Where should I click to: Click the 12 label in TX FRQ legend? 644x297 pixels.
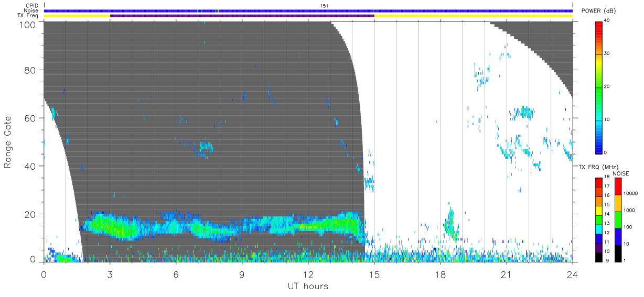click(x=607, y=232)
